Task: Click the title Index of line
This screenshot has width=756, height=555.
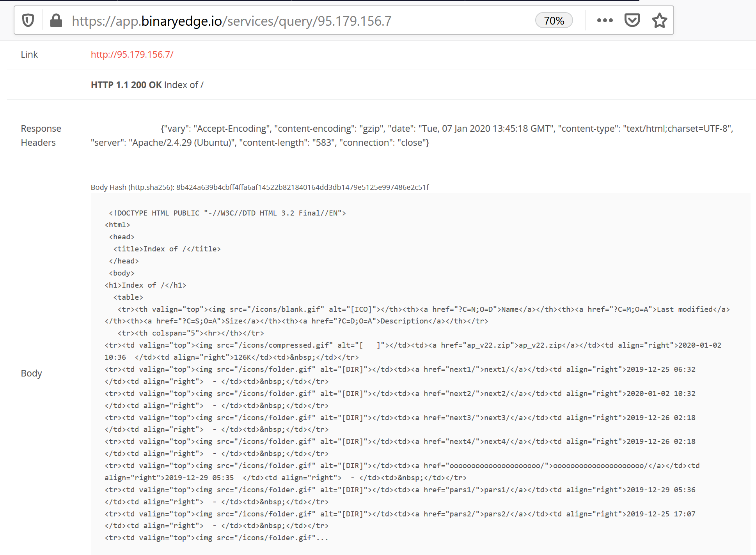Action: [167, 249]
